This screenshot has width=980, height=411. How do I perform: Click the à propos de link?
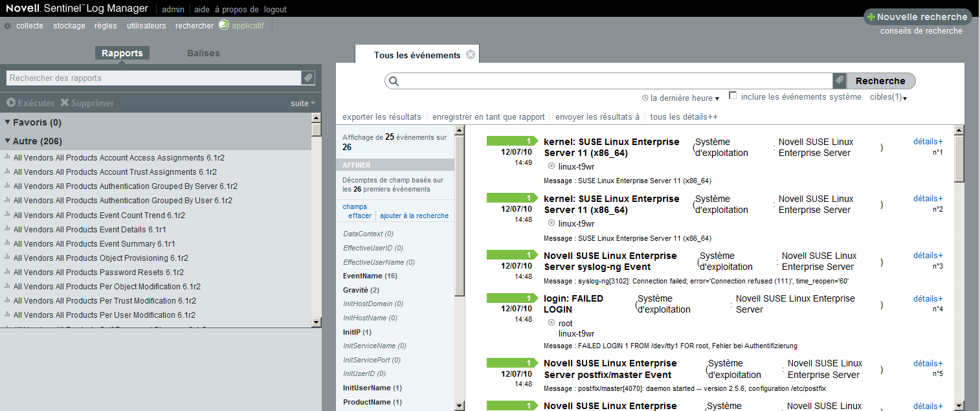coord(236,10)
